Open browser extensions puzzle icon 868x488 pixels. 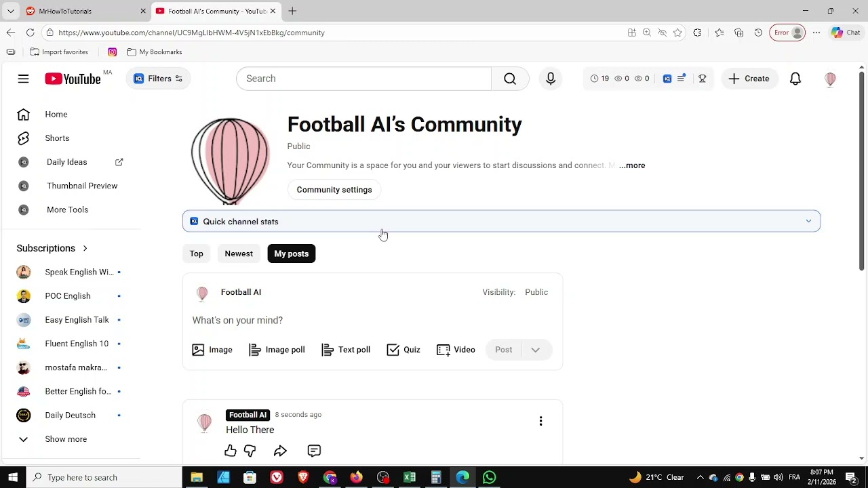(x=697, y=33)
